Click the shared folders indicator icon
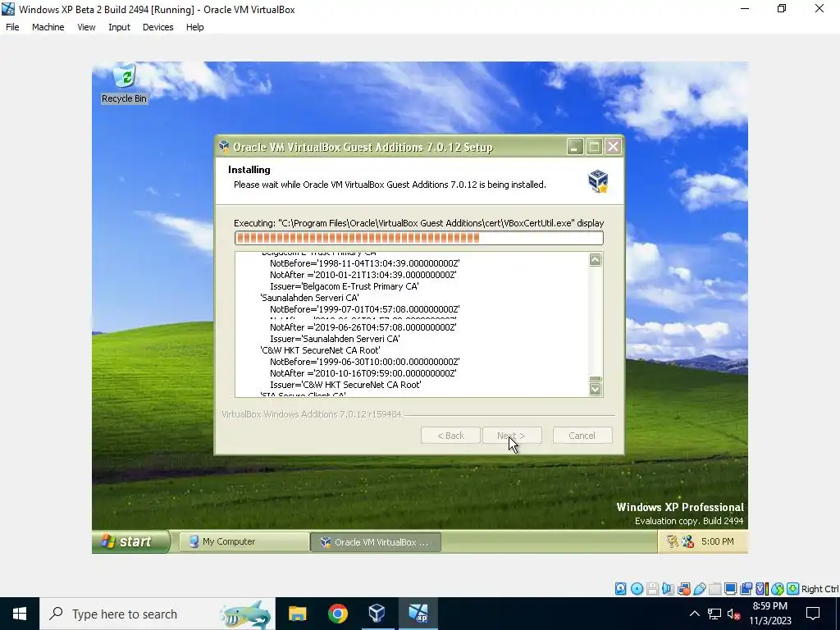 tap(714, 589)
